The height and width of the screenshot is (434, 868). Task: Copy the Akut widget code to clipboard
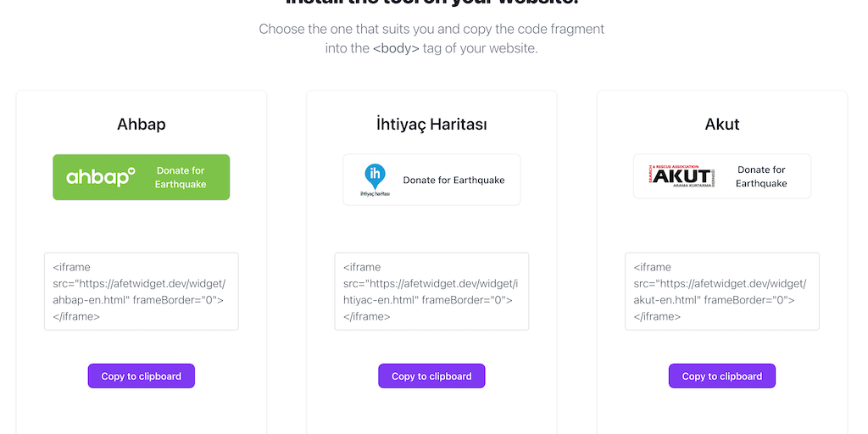[721, 376]
